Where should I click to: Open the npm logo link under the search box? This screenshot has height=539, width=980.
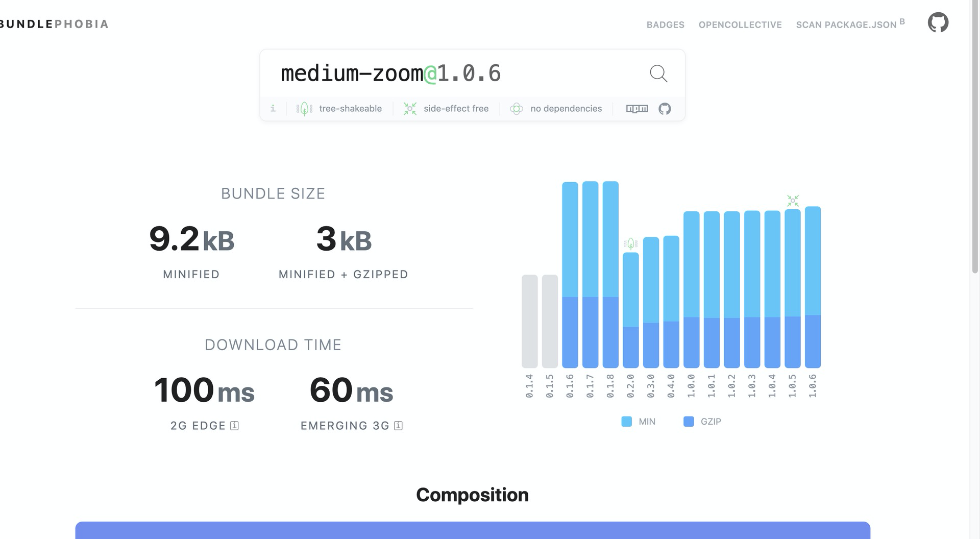637,109
